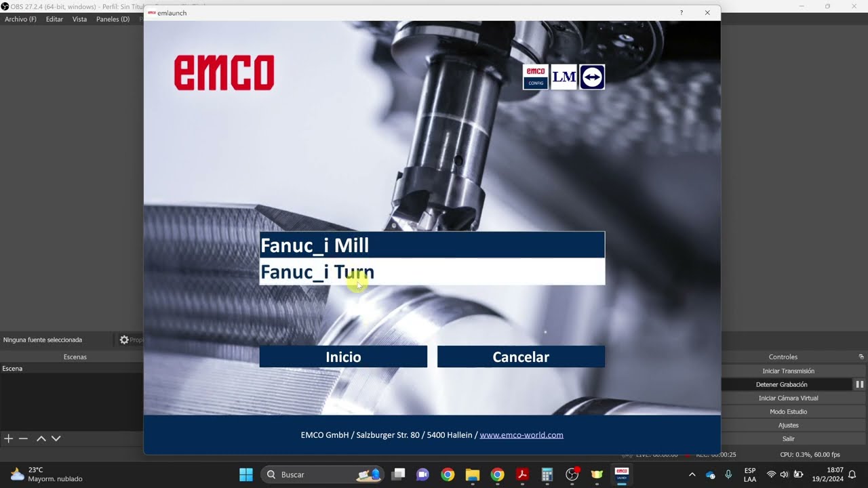Launch the TeamViewer remote support icon
Viewport: 868px width, 488px height.
click(592, 77)
